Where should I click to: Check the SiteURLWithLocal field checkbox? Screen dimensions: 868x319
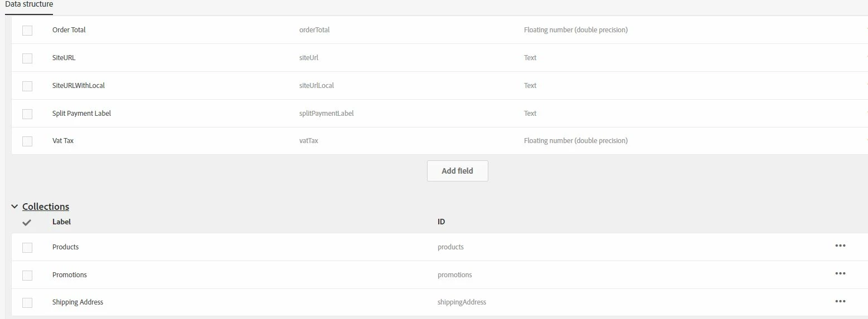[x=27, y=86]
